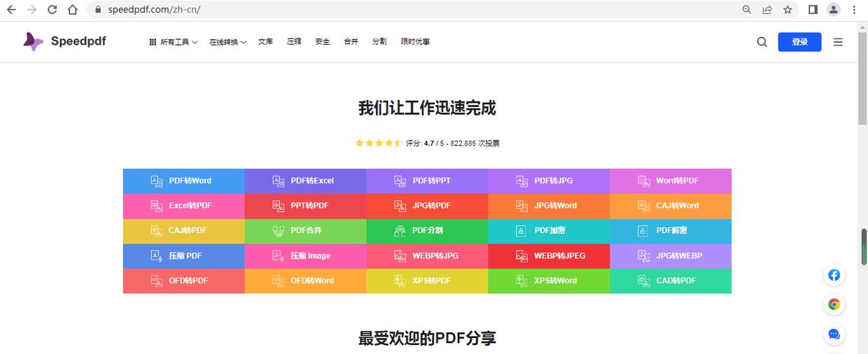The height and width of the screenshot is (354, 868).
Task: Open the CAJ转Word tool
Action: pos(671,206)
